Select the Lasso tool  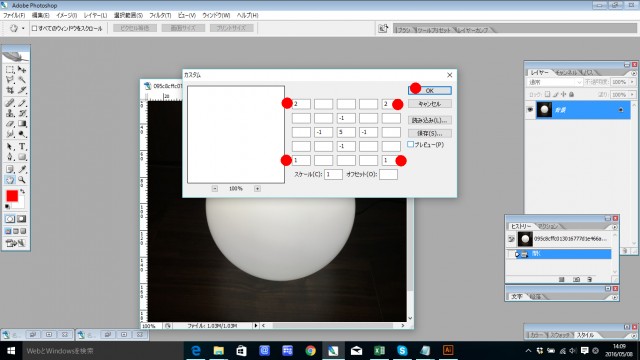click(10, 80)
